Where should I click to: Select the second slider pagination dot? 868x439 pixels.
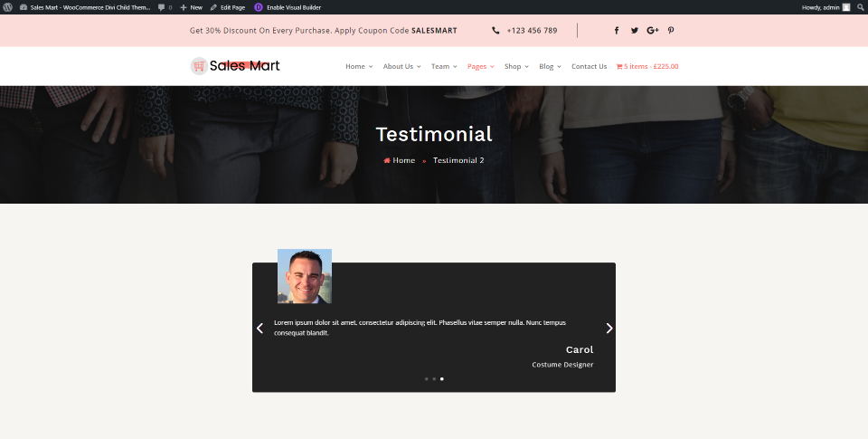434,379
